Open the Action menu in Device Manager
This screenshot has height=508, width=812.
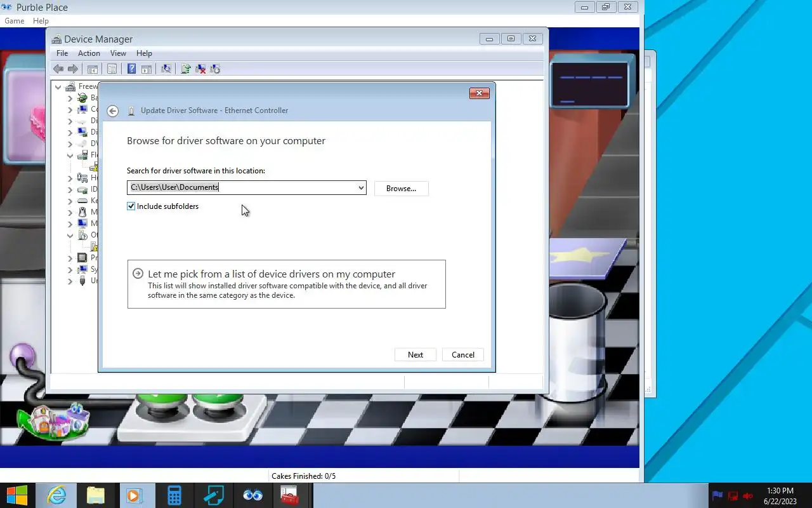(x=89, y=53)
